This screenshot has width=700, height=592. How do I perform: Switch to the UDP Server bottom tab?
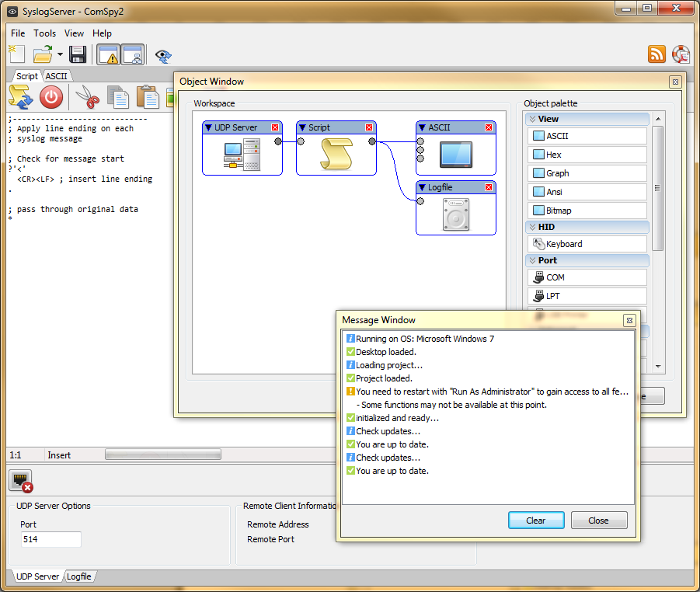click(x=37, y=576)
